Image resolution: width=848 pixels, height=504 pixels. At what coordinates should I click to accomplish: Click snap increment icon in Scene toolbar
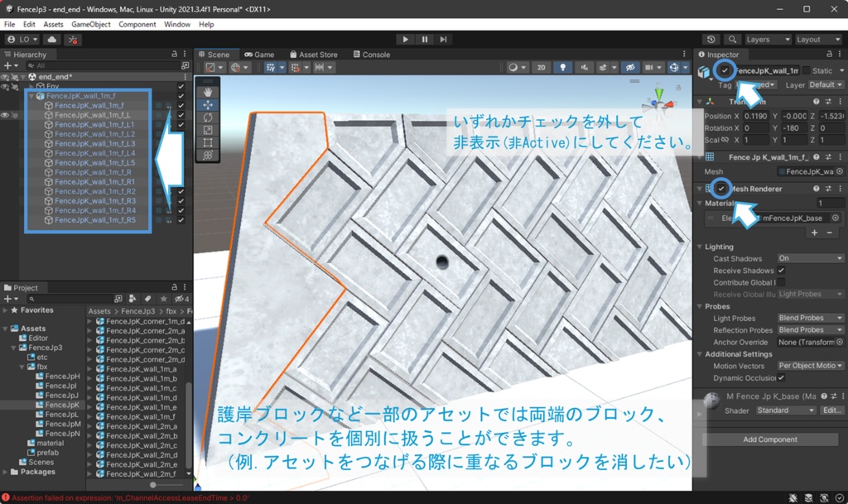[x=296, y=68]
